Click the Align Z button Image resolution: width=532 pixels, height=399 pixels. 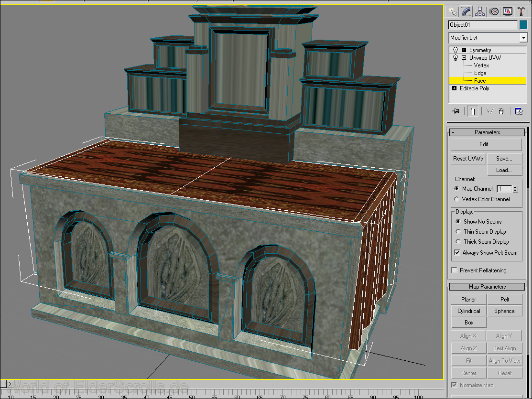(x=468, y=348)
